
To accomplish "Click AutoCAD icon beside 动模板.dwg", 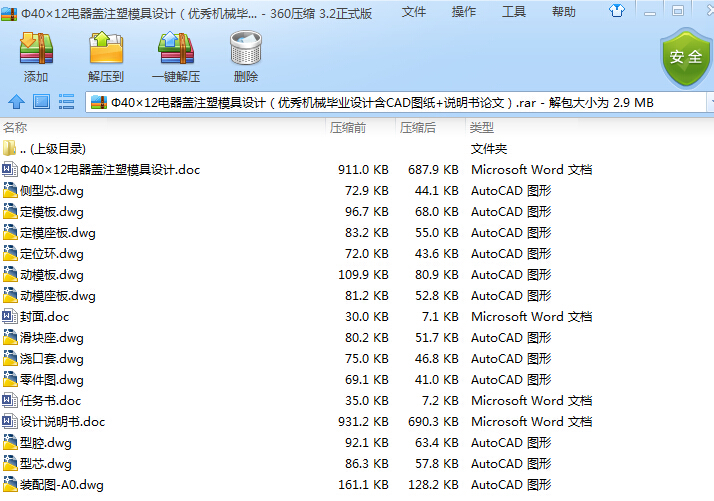I will coord(10,274).
